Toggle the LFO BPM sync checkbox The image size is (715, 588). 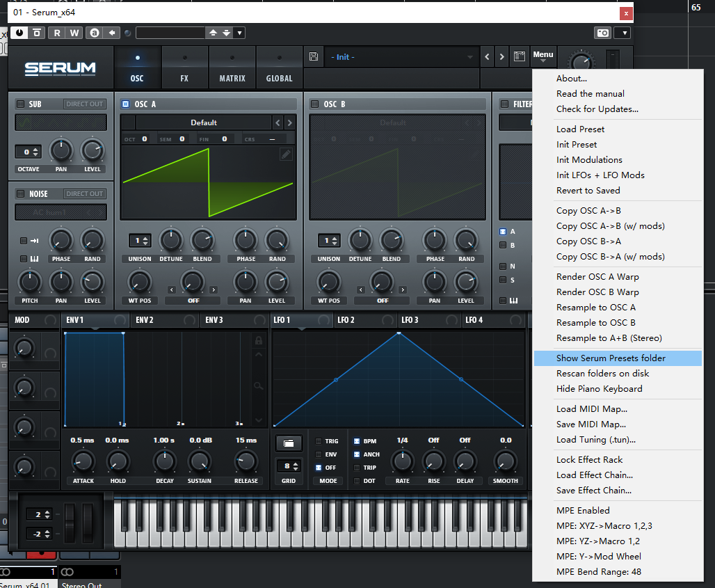coord(357,441)
